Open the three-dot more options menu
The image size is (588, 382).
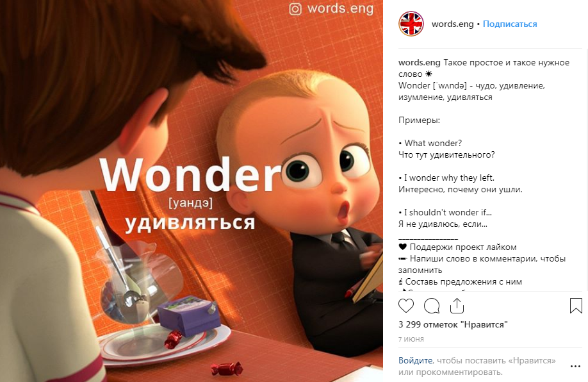pos(576,366)
